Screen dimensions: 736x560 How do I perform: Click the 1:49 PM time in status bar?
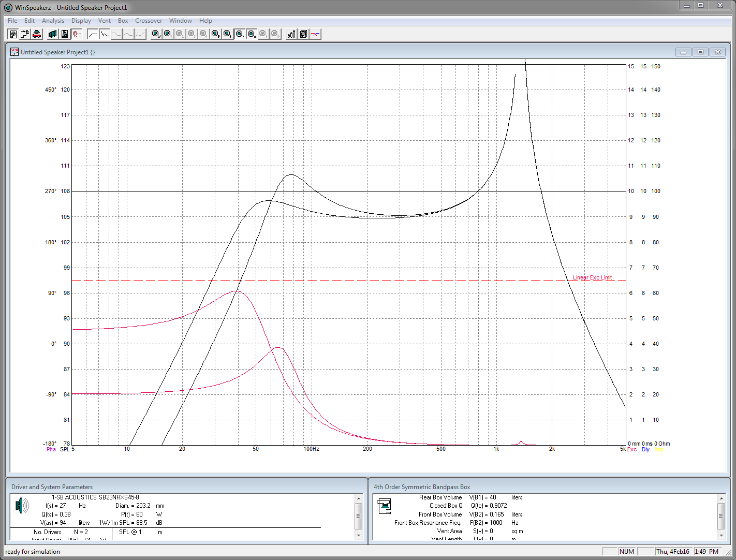706,552
